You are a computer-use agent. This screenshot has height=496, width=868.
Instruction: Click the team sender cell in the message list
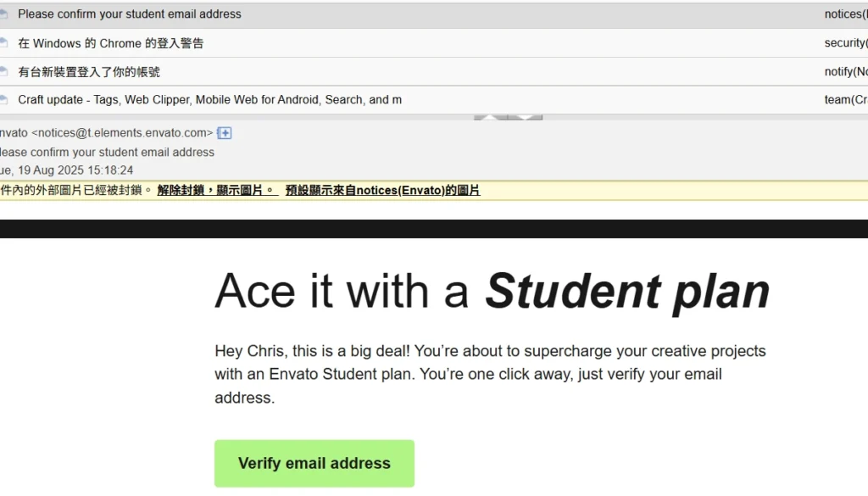click(846, 100)
